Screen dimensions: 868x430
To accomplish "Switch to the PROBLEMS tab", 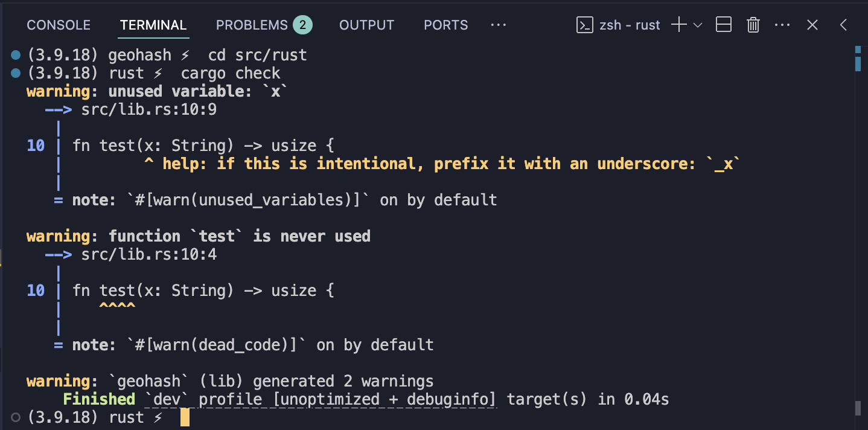I will [x=264, y=25].
